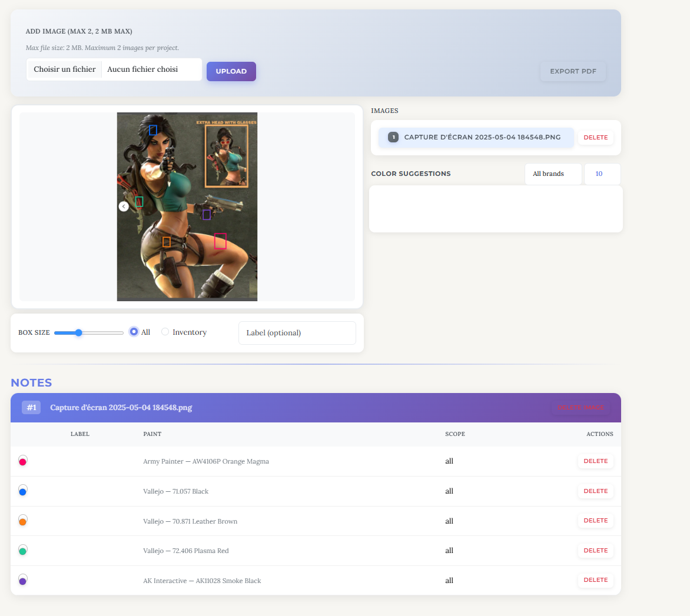Open the suggestion count dropdown showing 10
The image size is (690, 616).
[x=602, y=174]
